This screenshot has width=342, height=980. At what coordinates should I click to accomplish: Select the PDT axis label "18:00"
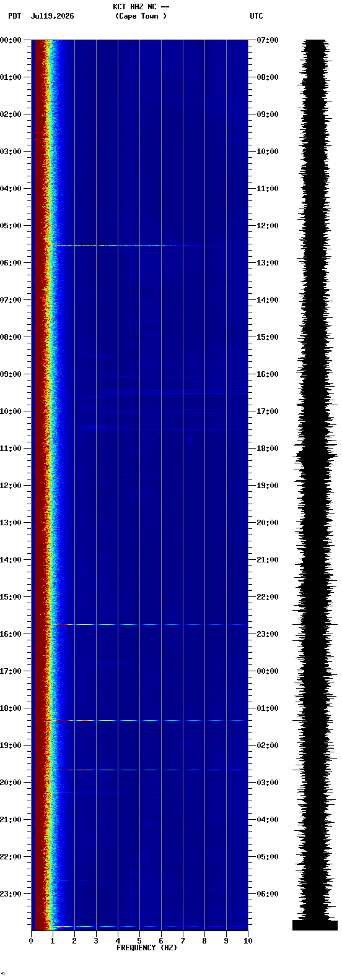click(11, 708)
